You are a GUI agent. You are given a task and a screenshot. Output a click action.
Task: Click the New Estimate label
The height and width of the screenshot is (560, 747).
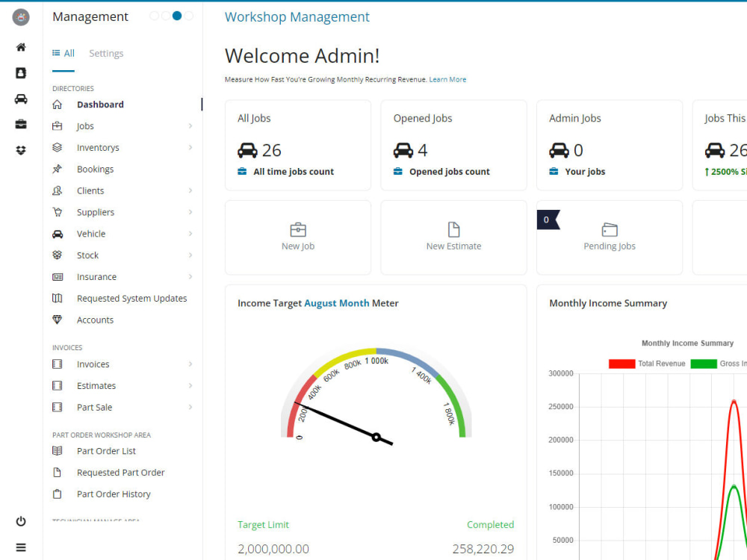click(453, 246)
